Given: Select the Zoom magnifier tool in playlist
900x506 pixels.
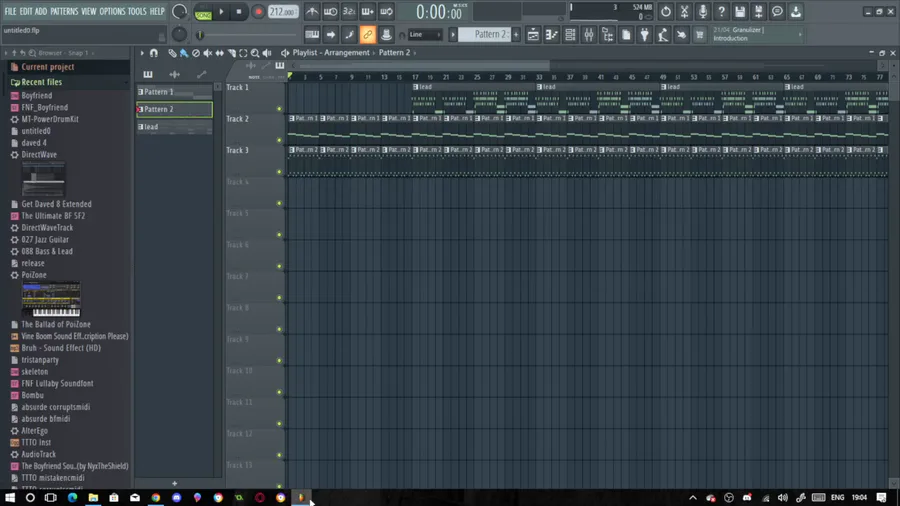Looking at the screenshot, I should coord(255,53).
